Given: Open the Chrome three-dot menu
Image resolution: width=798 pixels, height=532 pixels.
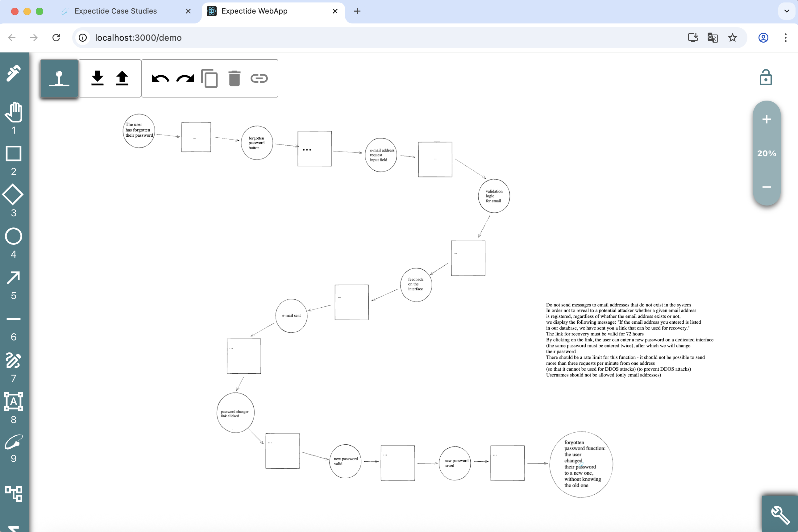Looking at the screenshot, I should coord(785,38).
